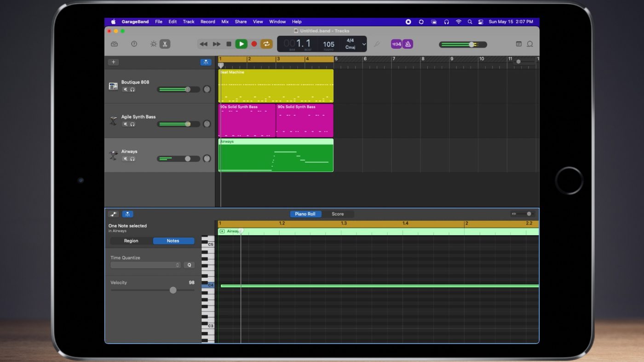Open the Cmaj key signature popup
Image resolution: width=644 pixels, height=362 pixels.
pyautogui.click(x=350, y=47)
